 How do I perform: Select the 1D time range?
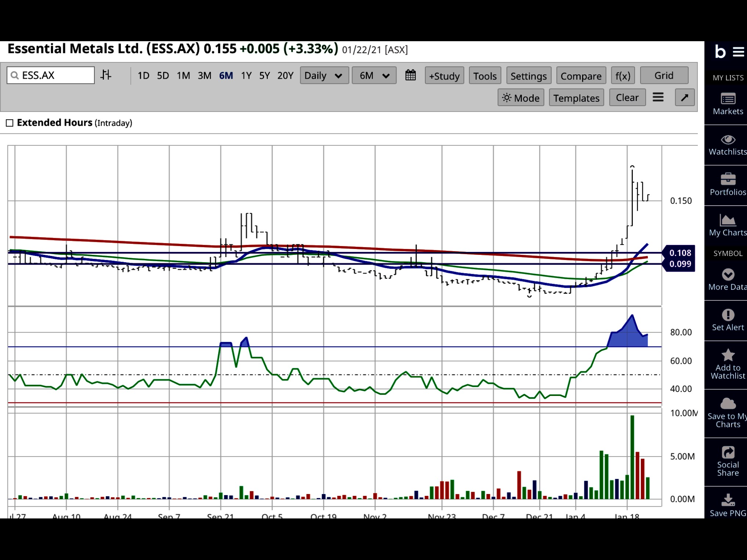pos(143,75)
